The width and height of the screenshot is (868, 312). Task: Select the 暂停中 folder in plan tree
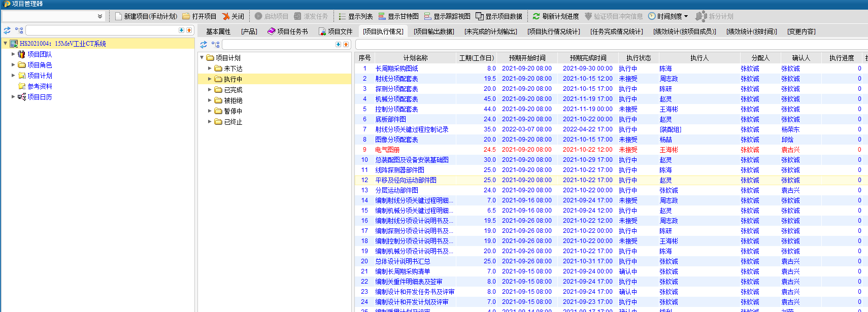[x=233, y=111]
